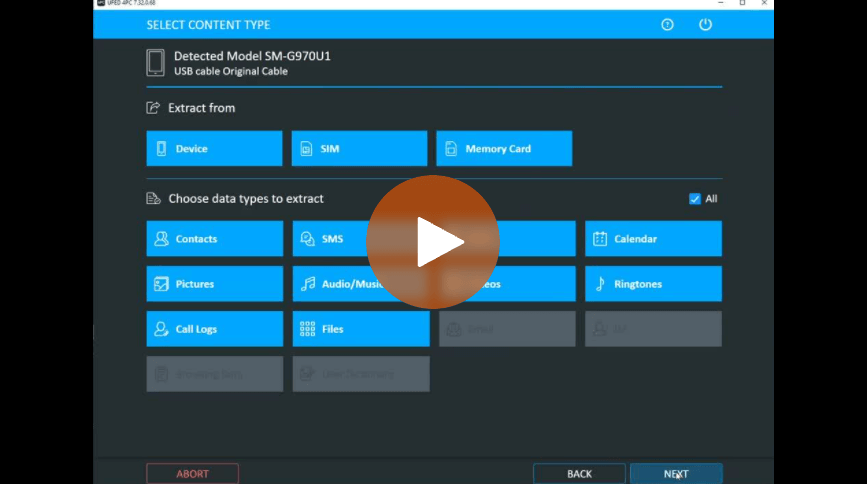The width and height of the screenshot is (867, 484).
Task: Toggle the Pictures data type tile
Action: [214, 284]
